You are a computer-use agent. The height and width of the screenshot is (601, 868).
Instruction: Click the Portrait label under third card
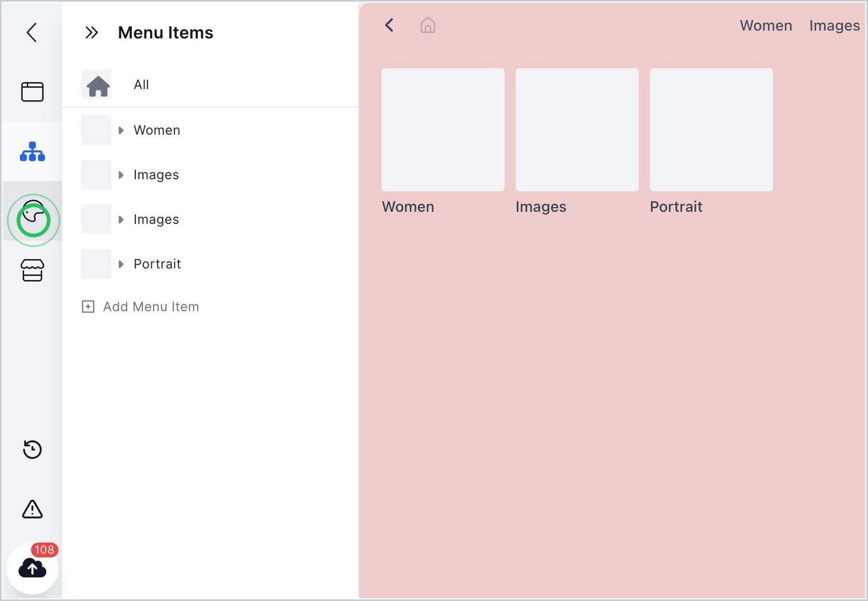tap(676, 207)
